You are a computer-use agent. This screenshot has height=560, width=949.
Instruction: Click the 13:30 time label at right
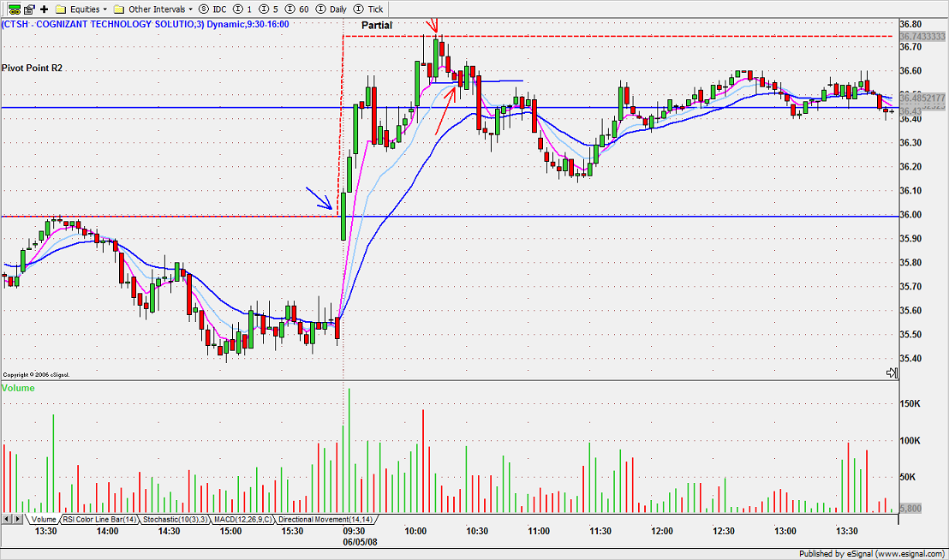pos(846,531)
